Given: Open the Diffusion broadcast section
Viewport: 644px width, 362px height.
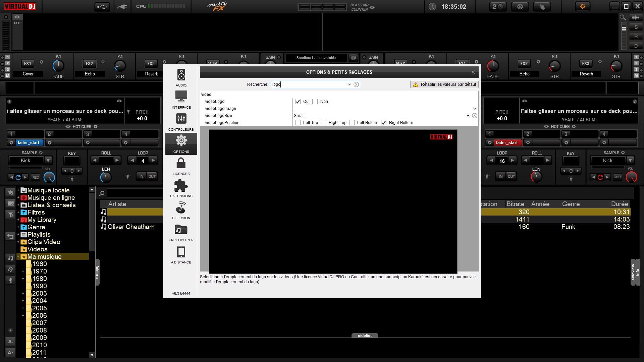Looking at the screenshot, I should (x=181, y=210).
